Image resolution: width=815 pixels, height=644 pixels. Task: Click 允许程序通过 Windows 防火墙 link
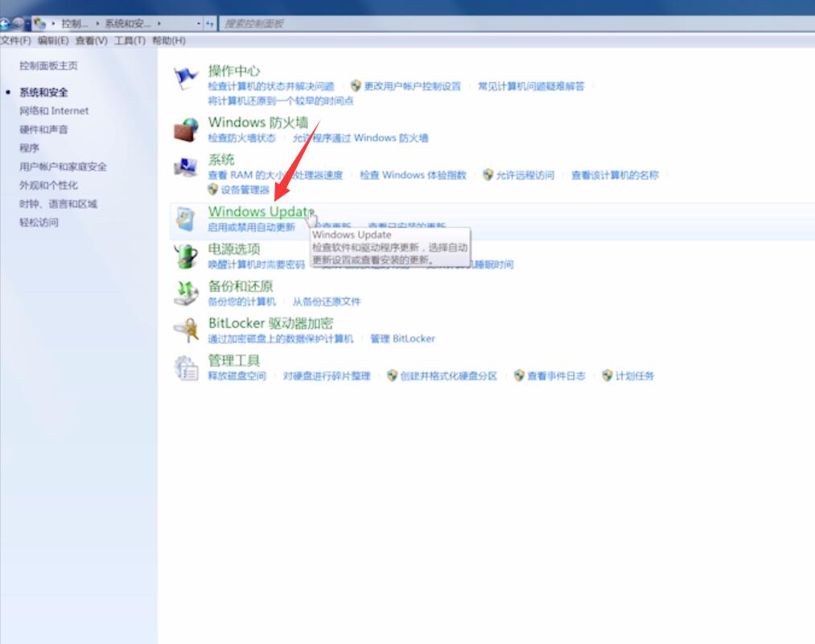click(x=360, y=137)
